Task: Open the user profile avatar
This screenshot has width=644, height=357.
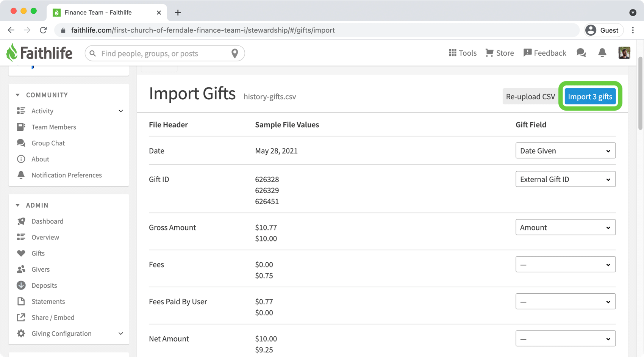Action: [624, 53]
